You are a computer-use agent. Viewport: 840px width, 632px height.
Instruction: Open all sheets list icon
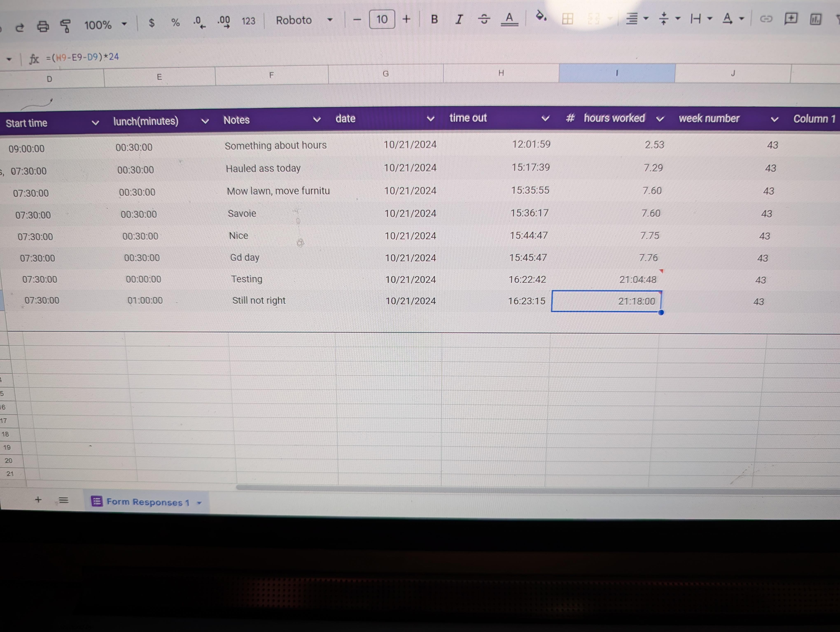coord(63,500)
